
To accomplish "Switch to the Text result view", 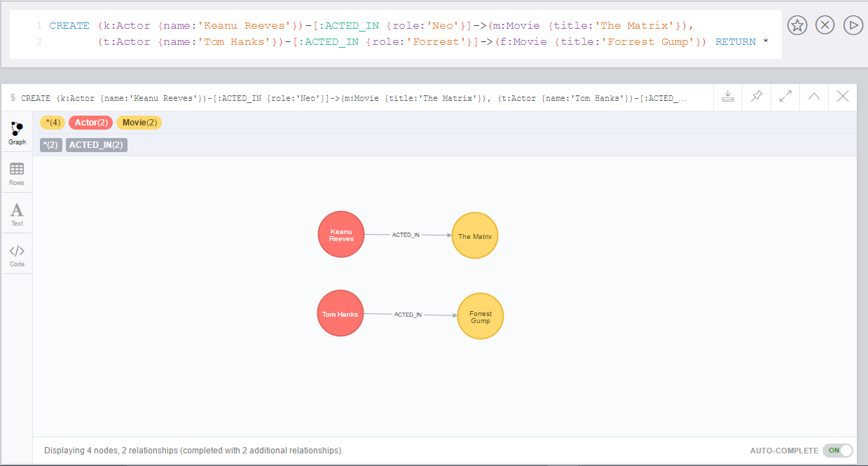I will [x=17, y=212].
